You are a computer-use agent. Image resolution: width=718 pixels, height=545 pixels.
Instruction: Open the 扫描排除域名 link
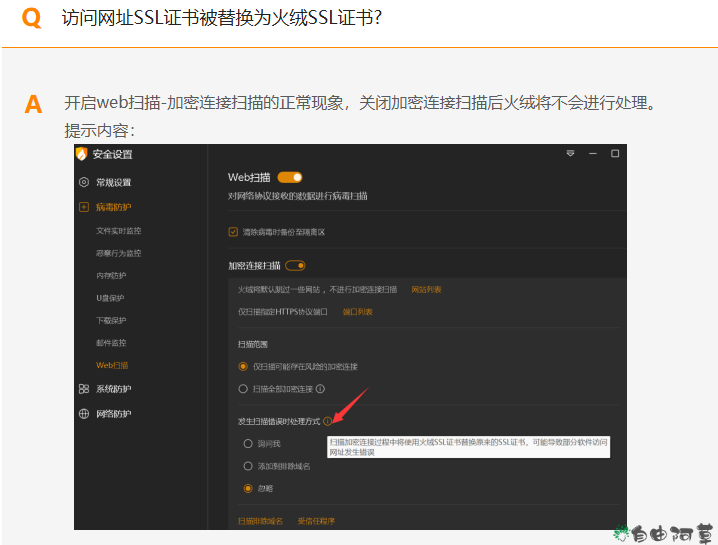tap(261, 521)
